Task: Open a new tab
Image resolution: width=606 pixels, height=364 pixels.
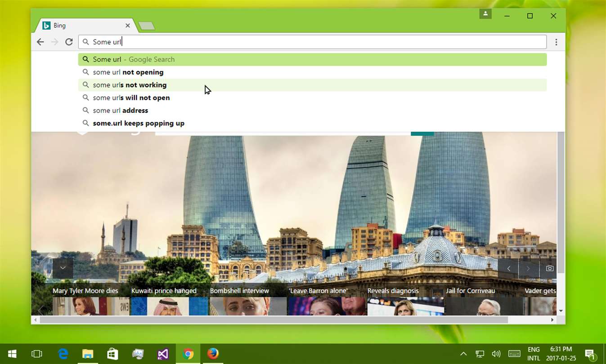Action: (x=146, y=26)
